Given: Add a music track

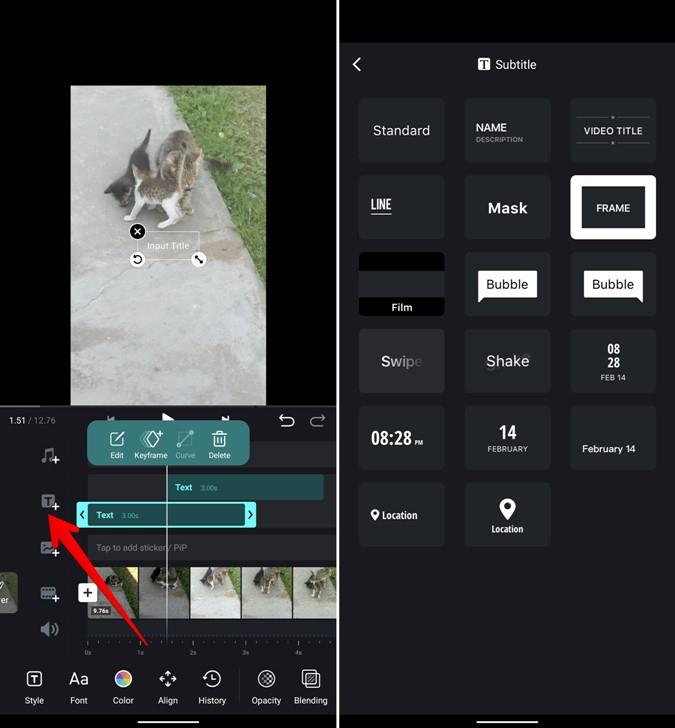Looking at the screenshot, I should click(50, 456).
